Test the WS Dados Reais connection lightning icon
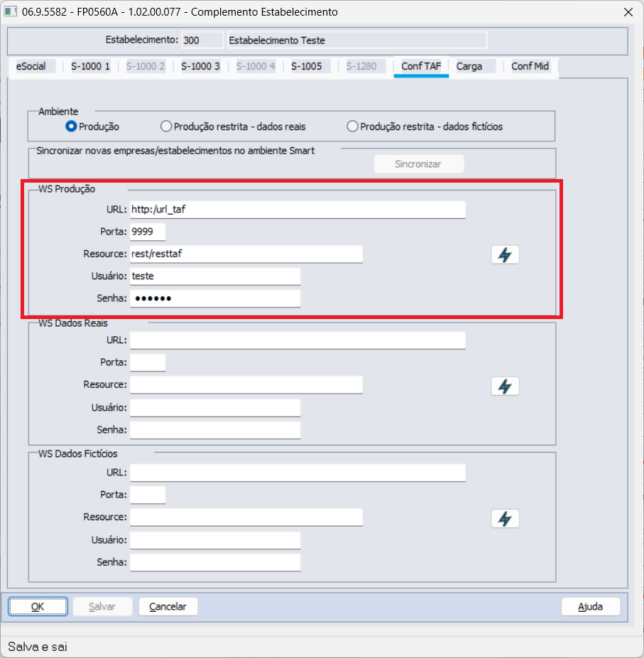This screenshot has height=658, width=644. click(x=505, y=386)
